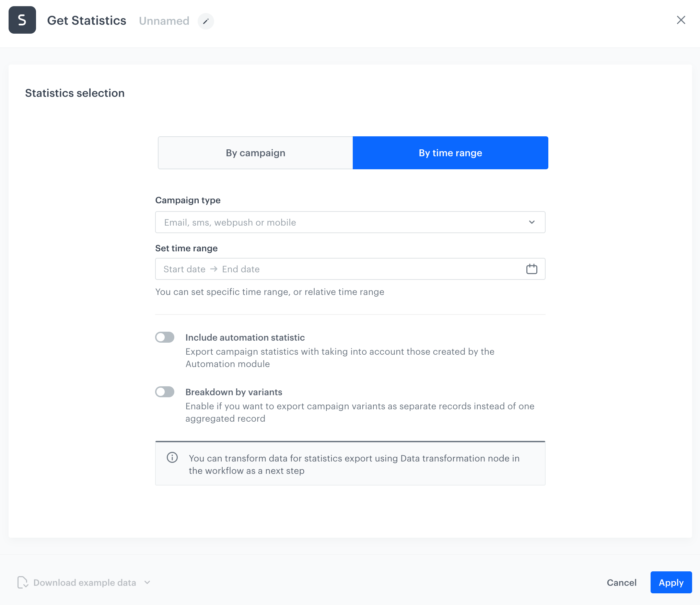This screenshot has height=605, width=700.
Task: Click the Unnamed title text
Action: [164, 21]
